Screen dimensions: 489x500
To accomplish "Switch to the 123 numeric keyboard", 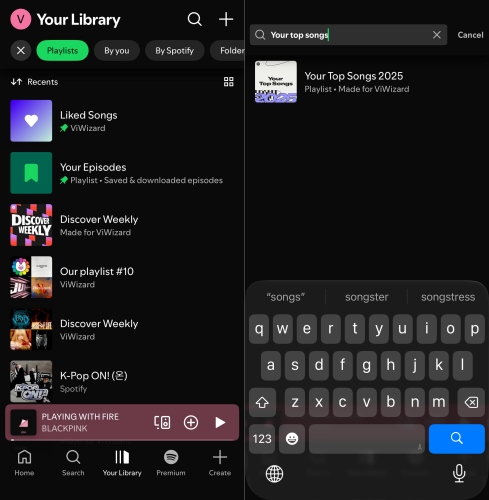I will tap(262, 439).
